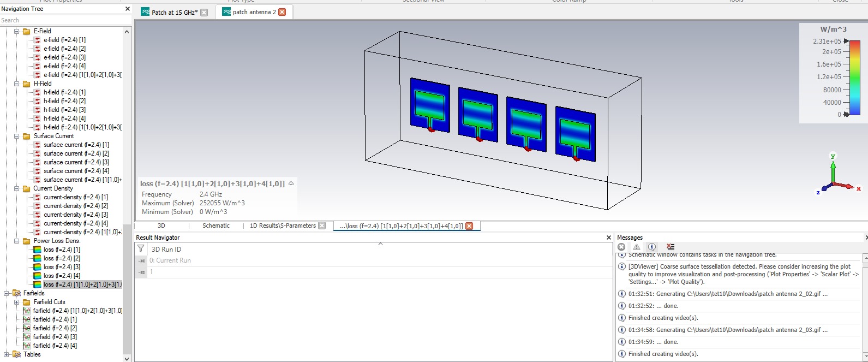
Task: Click the loss (f=2.4) [2] colored icon
Action: click(x=37, y=258)
